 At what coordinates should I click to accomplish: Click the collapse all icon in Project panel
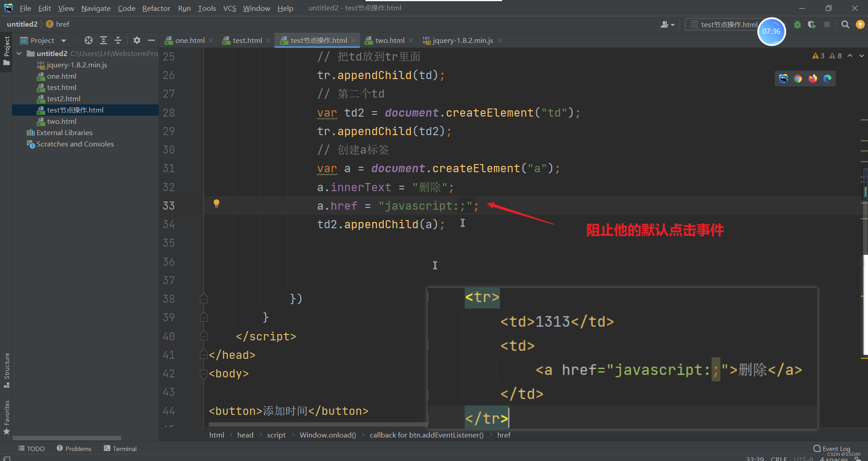pyautogui.click(x=118, y=40)
